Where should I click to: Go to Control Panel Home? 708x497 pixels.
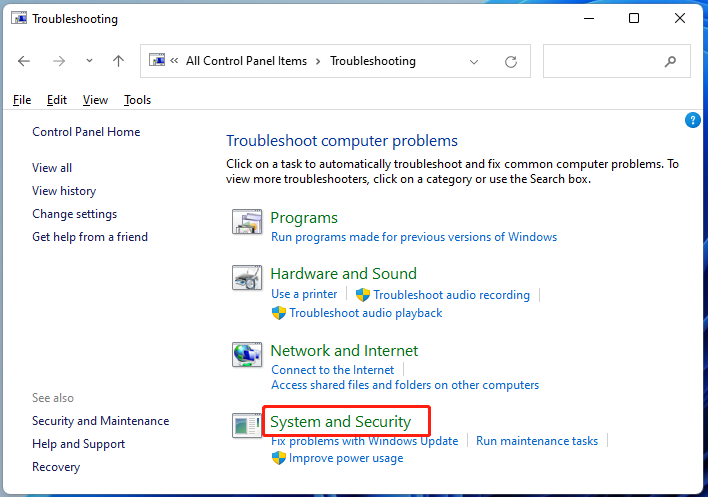[86, 132]
